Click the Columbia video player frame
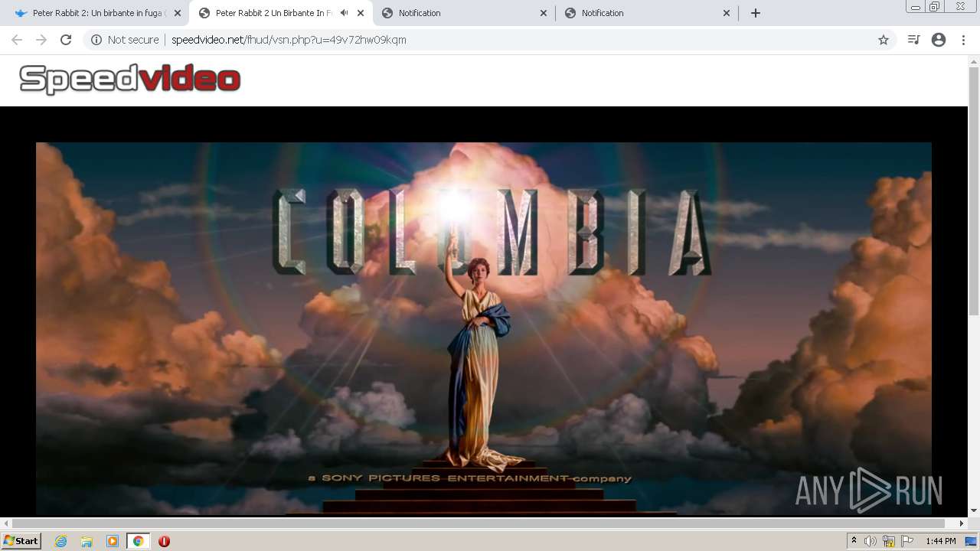Screen dimensions: 980x551 pyautogui.click(x=484, y=328)
